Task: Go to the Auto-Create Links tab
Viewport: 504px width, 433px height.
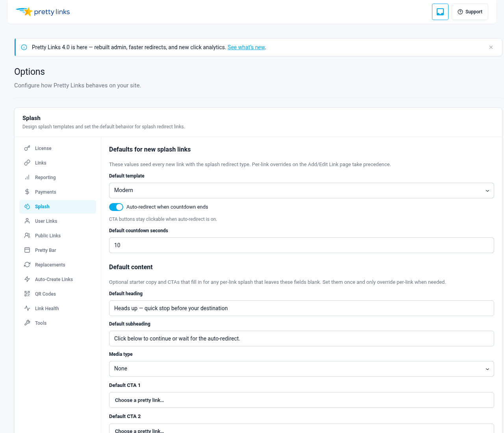Action: (x=57, y=279)
